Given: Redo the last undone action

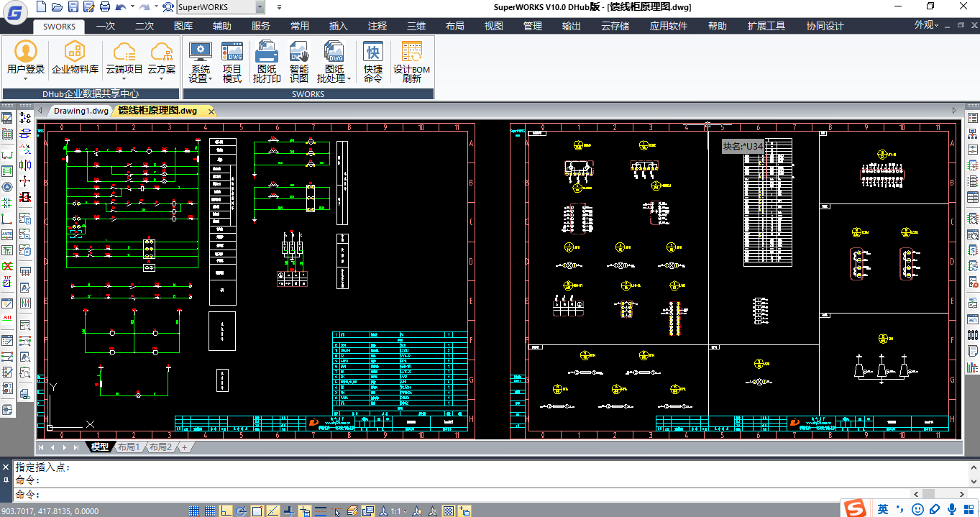Looking at the screenshot, I should point(145,7).
